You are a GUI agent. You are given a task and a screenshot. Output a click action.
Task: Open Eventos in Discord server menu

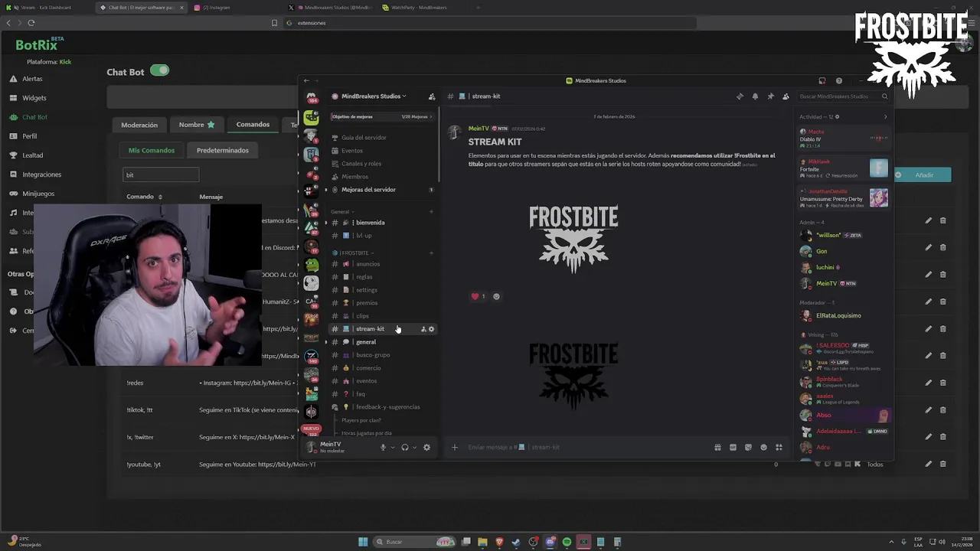[352, 151]
